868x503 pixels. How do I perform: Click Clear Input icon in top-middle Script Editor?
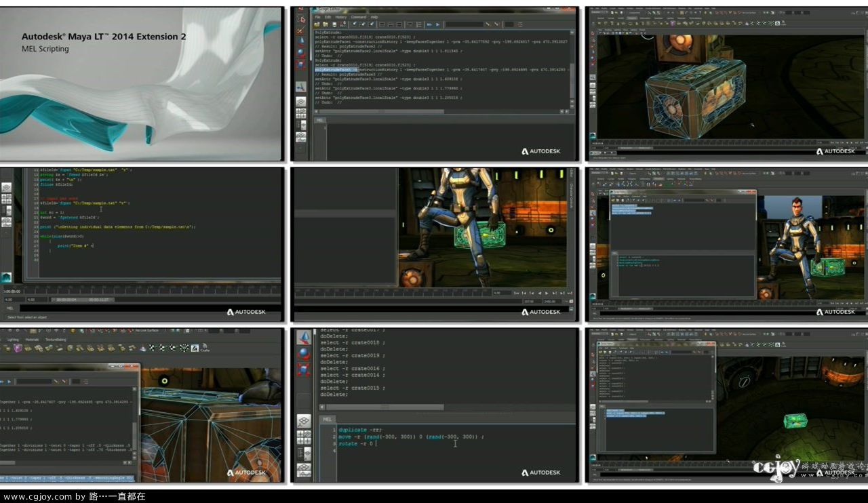pyautogui.click(x=362, y=24)
